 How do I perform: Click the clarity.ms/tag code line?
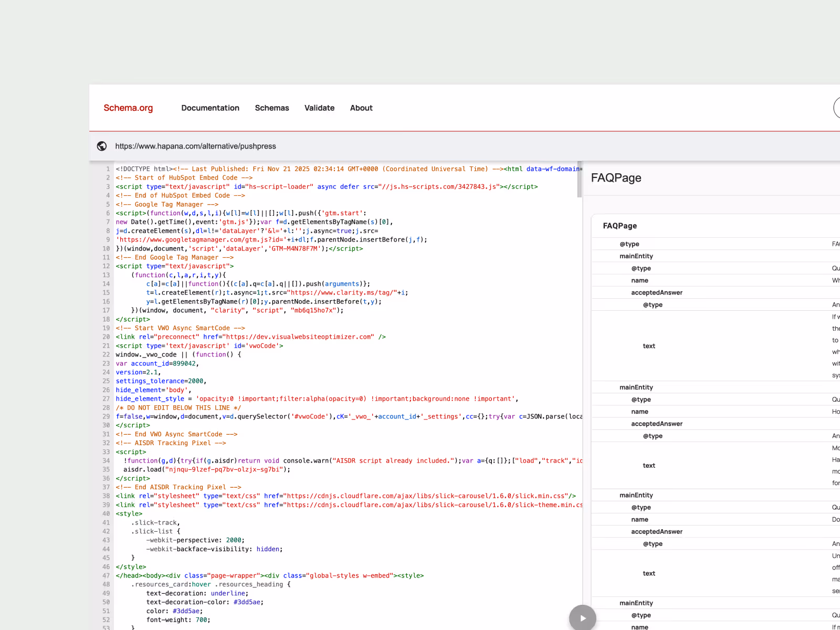click(x=277, y=292)
